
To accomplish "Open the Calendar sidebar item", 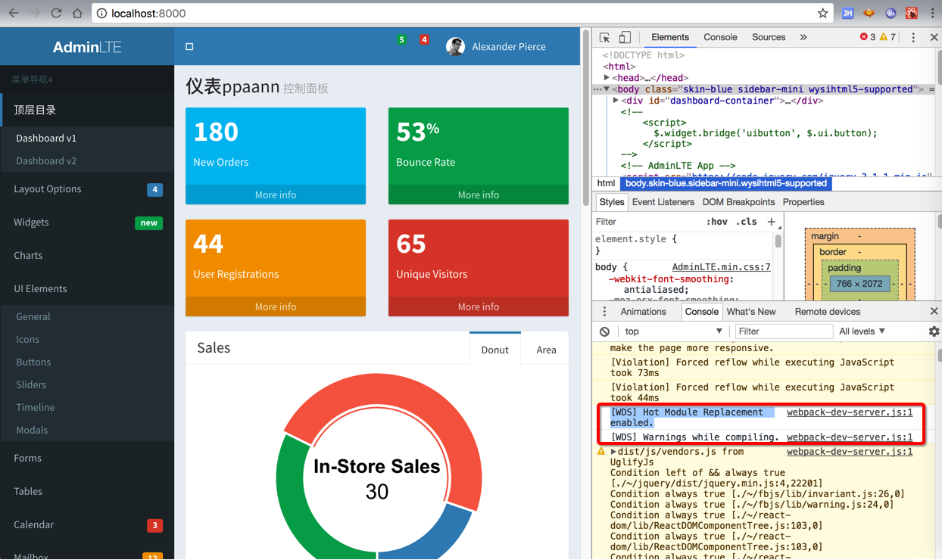I will (87, 525).
